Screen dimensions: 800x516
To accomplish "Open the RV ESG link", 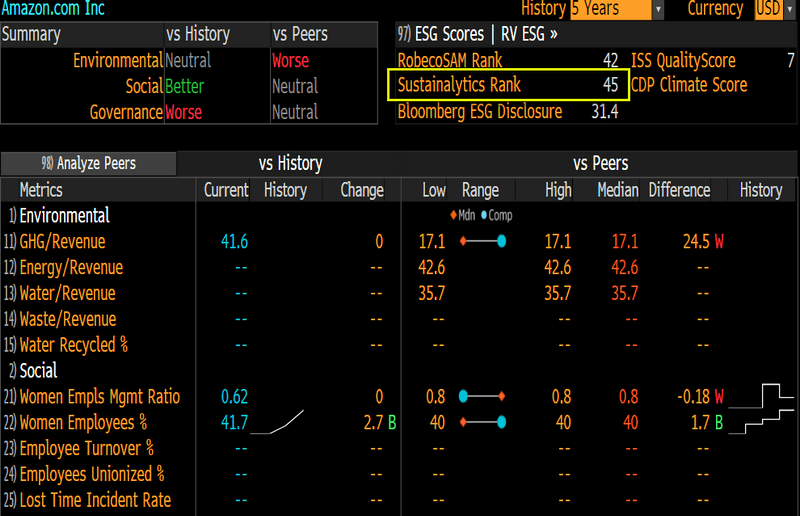I will [x=524, y=34].
